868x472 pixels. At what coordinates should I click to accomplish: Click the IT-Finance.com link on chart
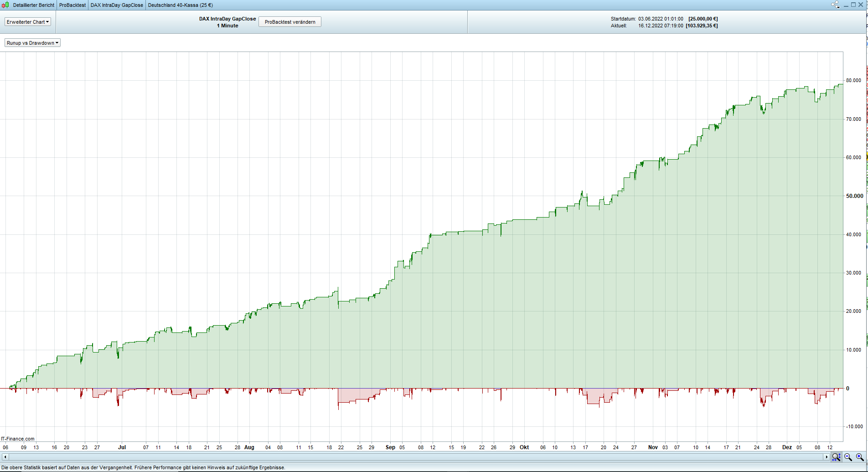click(18, 439)
